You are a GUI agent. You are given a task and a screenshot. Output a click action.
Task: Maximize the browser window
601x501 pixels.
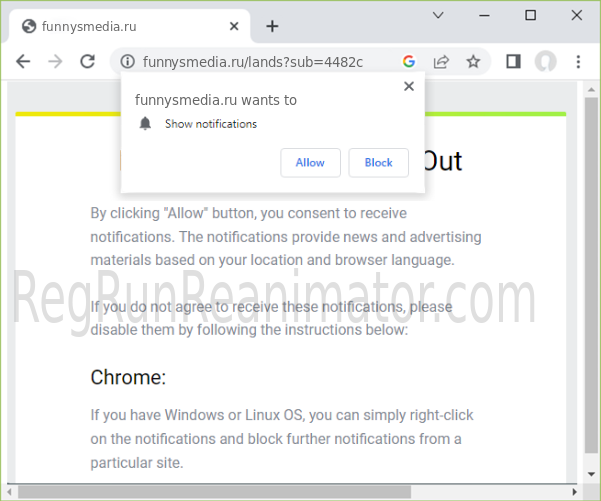tap(531, 15)
